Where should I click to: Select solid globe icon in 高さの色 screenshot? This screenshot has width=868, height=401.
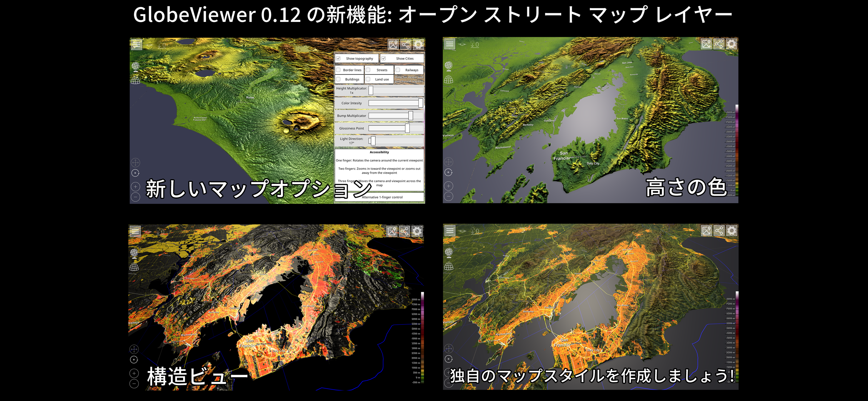click(448, 66)
